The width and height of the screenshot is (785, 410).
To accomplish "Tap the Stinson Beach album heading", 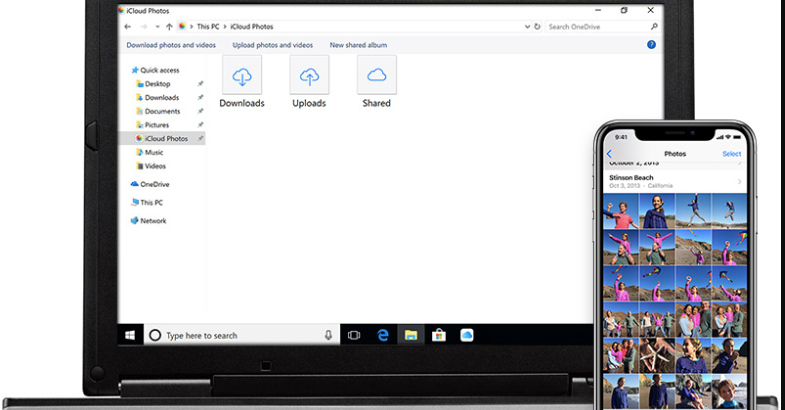I will click(631, 177).
